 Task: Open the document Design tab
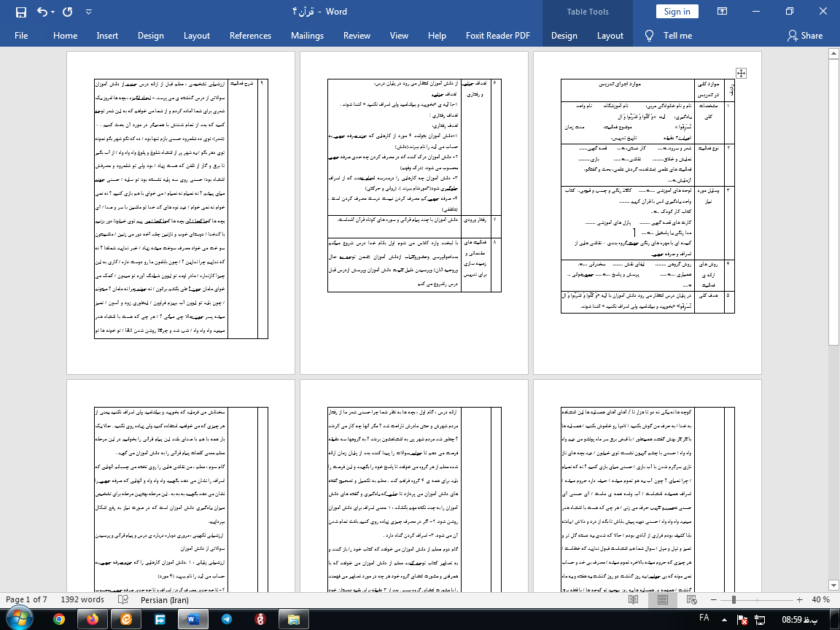(x=150, y=35)
